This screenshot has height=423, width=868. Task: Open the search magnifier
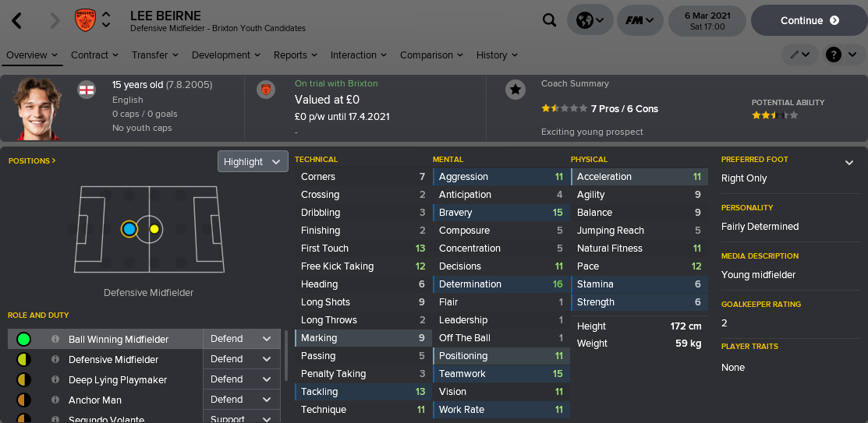coord(550,21)
